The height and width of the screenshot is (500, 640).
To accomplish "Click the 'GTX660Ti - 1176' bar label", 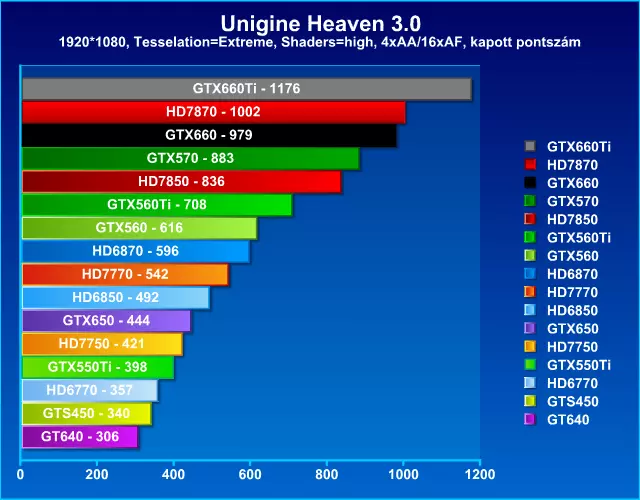I will (247, 89).
